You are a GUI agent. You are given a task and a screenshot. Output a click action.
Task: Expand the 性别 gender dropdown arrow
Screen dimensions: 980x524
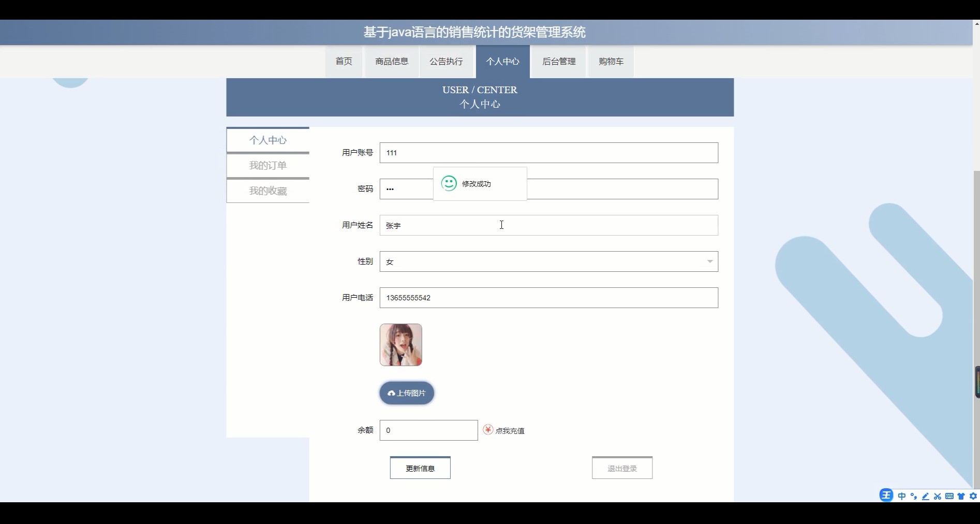tap(709, 261)
